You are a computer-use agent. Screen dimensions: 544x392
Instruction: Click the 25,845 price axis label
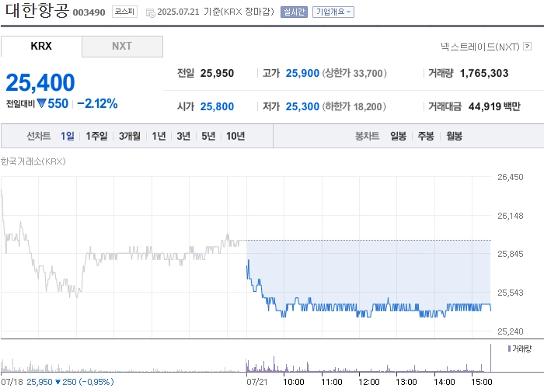(511, 254)
